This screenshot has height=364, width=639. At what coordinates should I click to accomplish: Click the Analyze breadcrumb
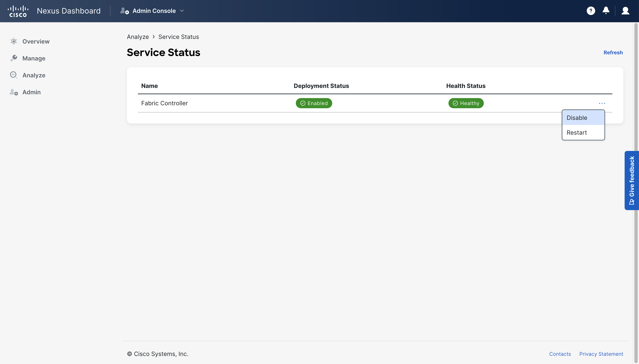click(x=138, y=37)
